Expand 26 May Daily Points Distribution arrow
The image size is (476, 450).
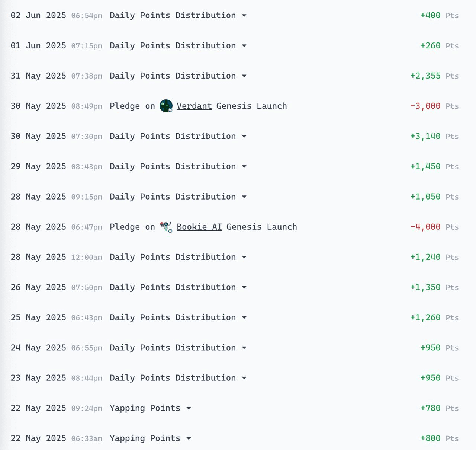(x=244, y=287)
